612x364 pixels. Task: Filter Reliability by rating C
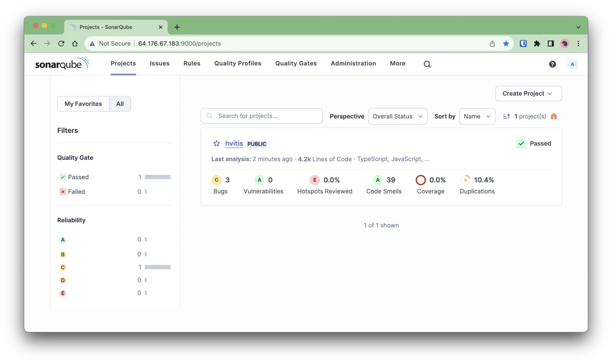[x=63, y=267]
